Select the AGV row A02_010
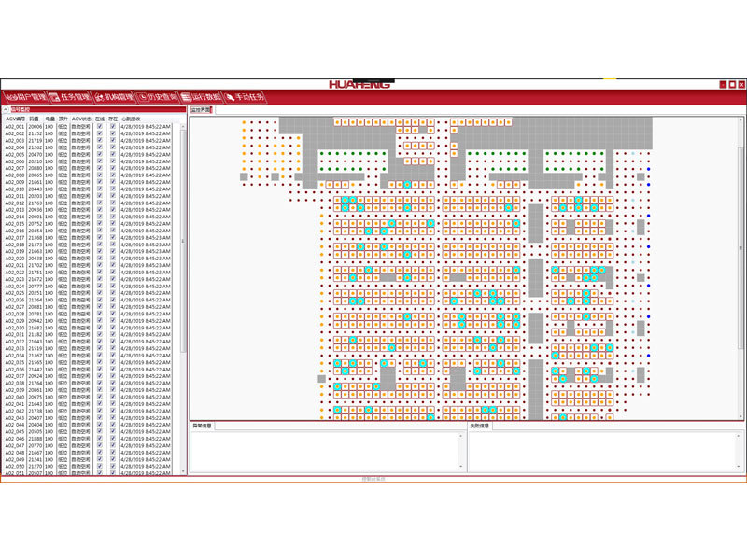 click(x=15, y=189)
